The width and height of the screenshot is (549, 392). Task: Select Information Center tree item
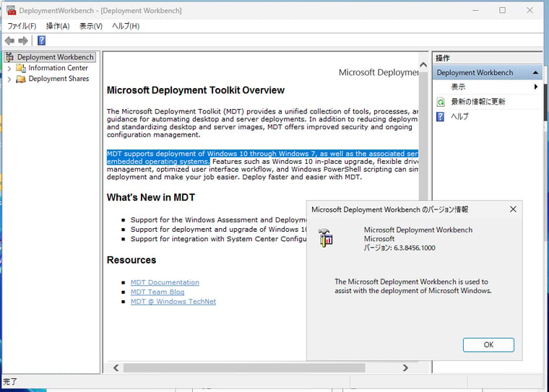(58, 68)
